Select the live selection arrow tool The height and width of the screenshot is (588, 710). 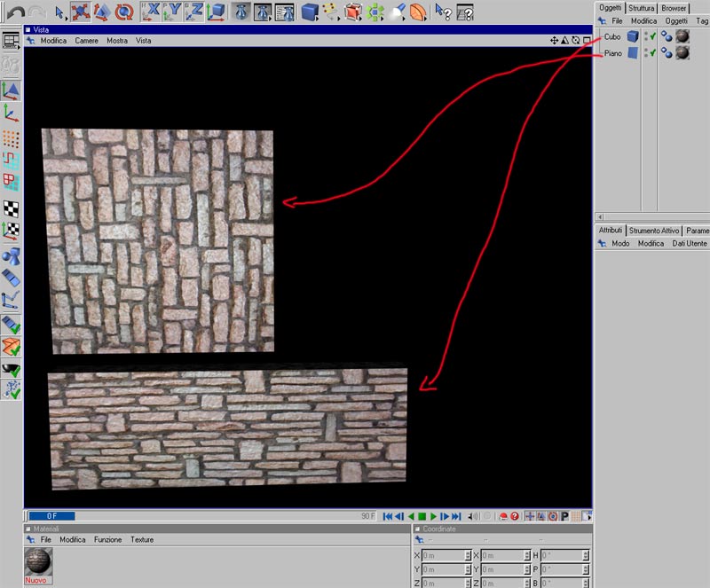[x=59, y=12]
